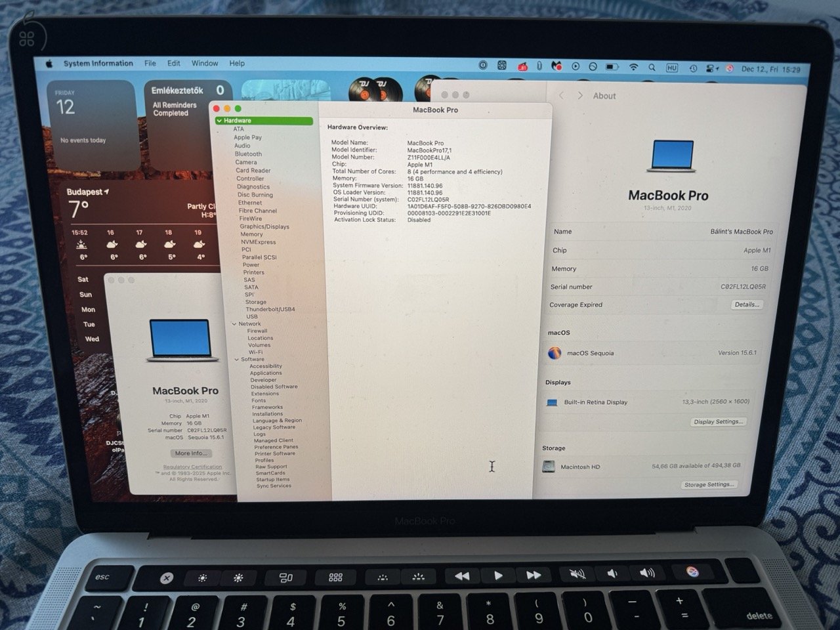Collapse the Network section
This screenshot has height=630, width=840.
[234, 324]
